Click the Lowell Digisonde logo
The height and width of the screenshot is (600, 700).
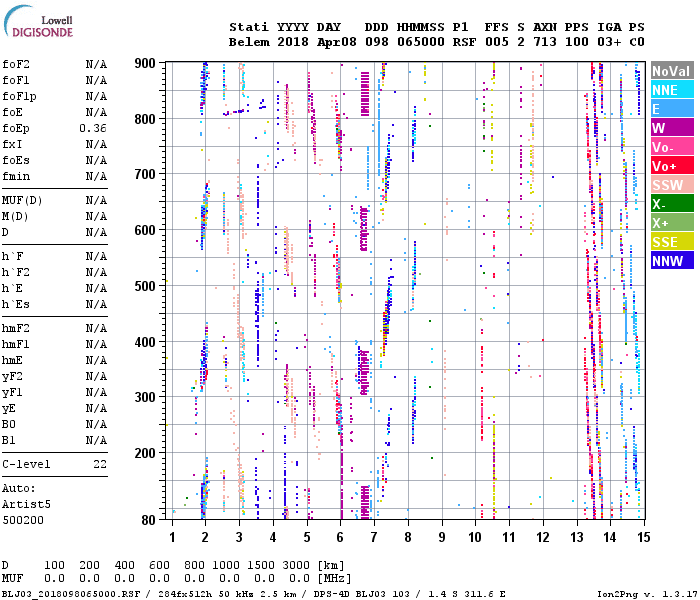[x=38, y=21]
